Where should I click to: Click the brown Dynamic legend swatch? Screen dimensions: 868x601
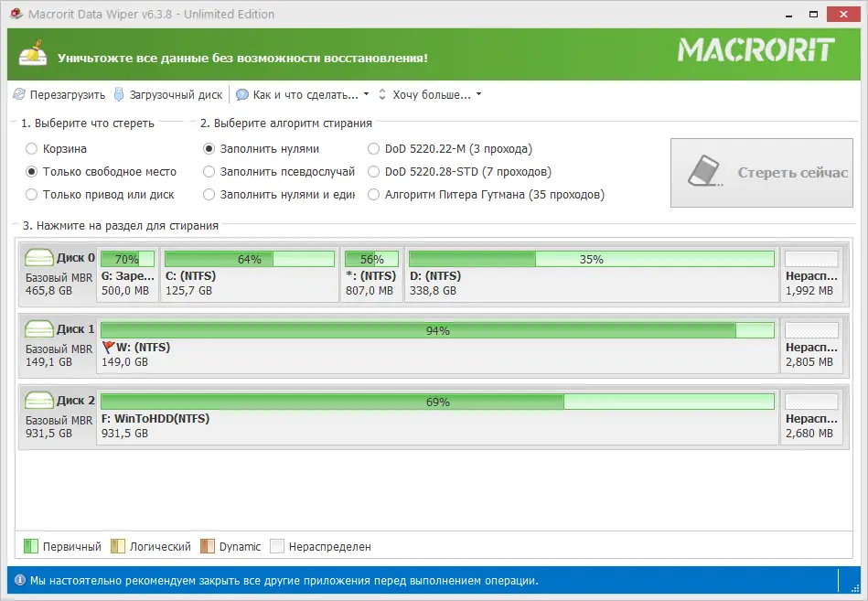point(208,546)
